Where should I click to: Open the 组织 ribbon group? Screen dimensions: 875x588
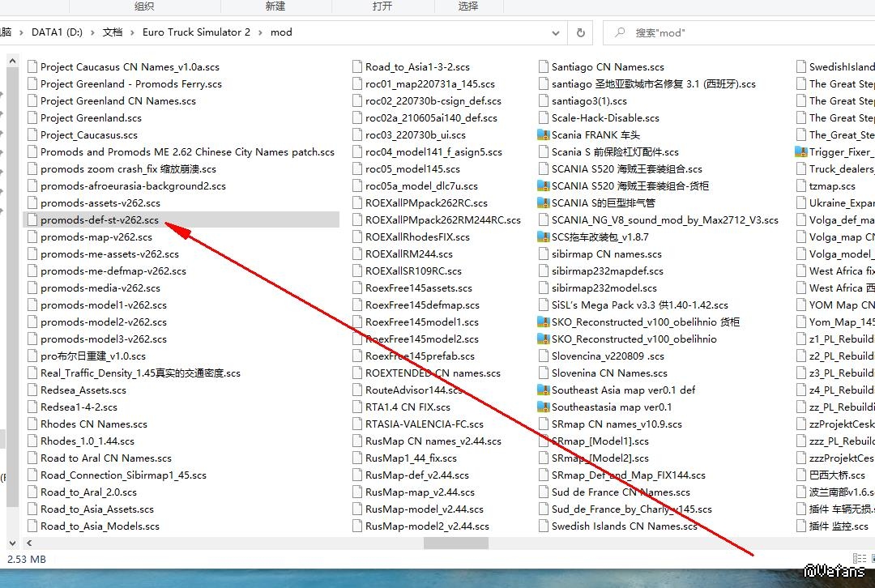pyautogui.click(x=144, y=6)
